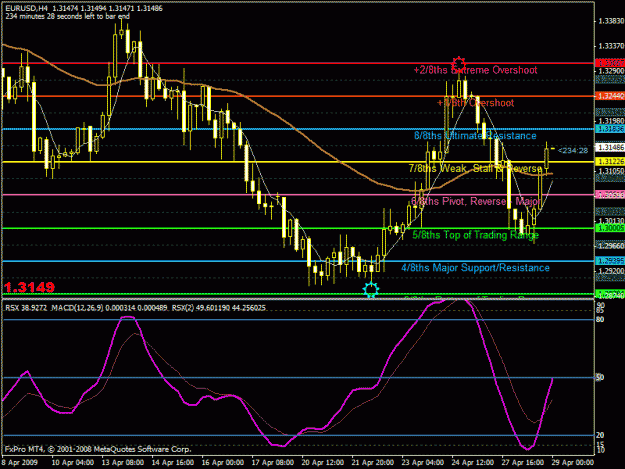Screen dimensions: 625x469
Task: Select the '8/8ths Ultimate Resistance' label
Action: (475, 136)
